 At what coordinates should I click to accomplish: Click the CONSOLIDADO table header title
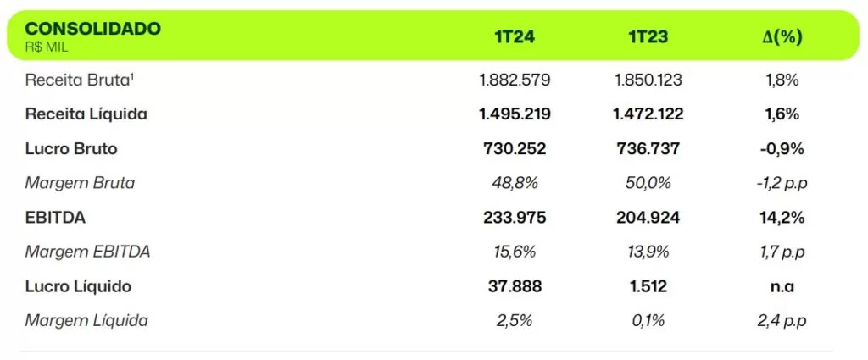tap(93, 29)
